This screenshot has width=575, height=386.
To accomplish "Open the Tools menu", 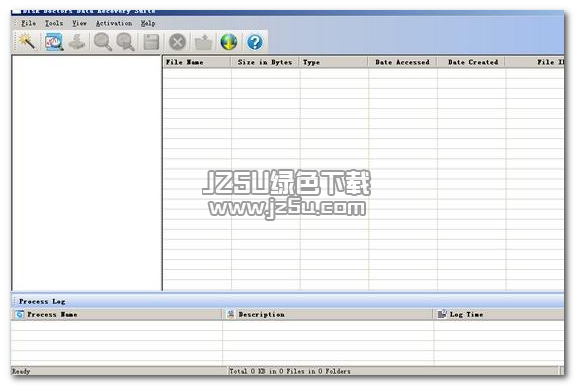I will pyautogui.click(x=54, y=23).
